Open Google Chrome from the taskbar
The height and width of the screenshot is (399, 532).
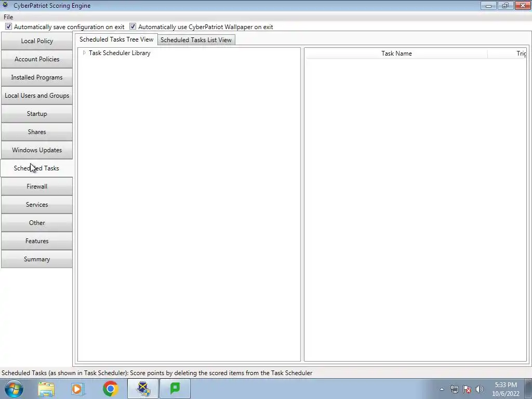click(110, 389)
